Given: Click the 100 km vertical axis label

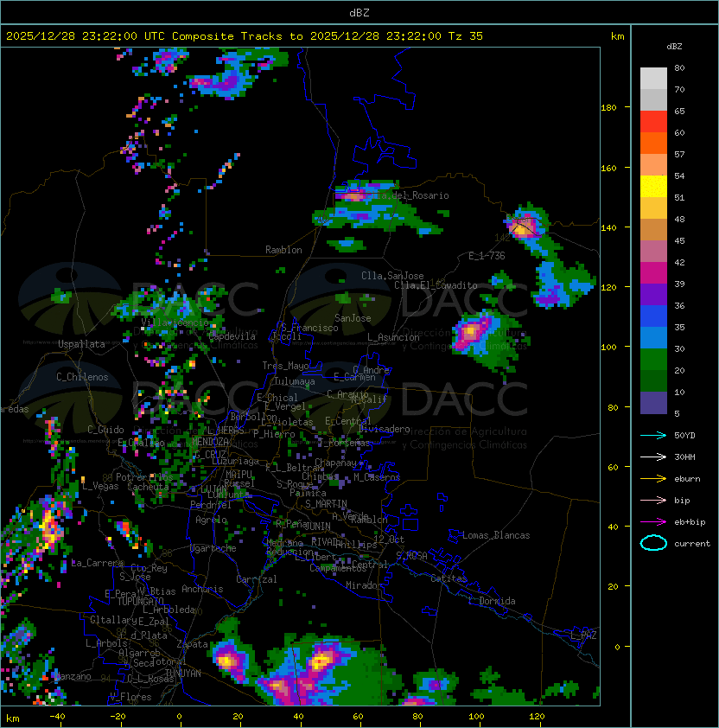Looking at the screenshot, I should pyautogui.click(x=608, y=347).
